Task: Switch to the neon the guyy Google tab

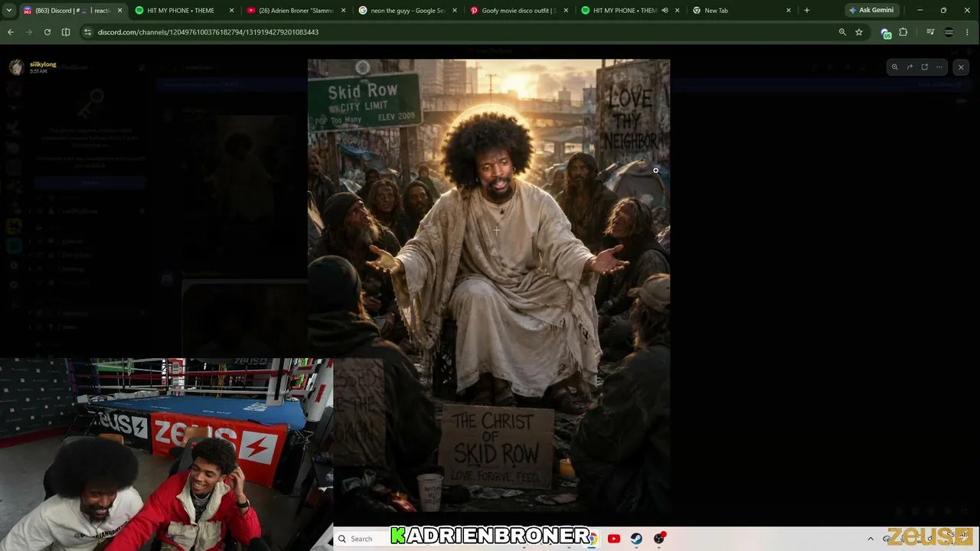Action: point(408,11)
